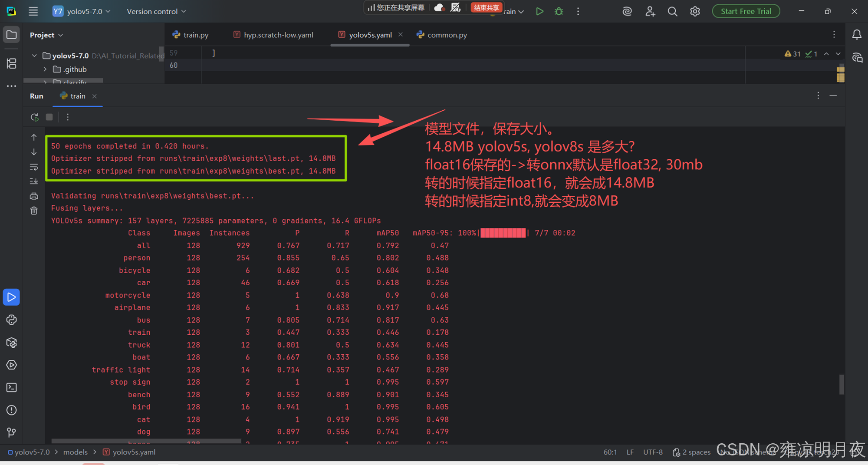The height and width of the screenshot is (465, 868).
Task: Go to next highlighted problem arrow
Action: [838, 54]
